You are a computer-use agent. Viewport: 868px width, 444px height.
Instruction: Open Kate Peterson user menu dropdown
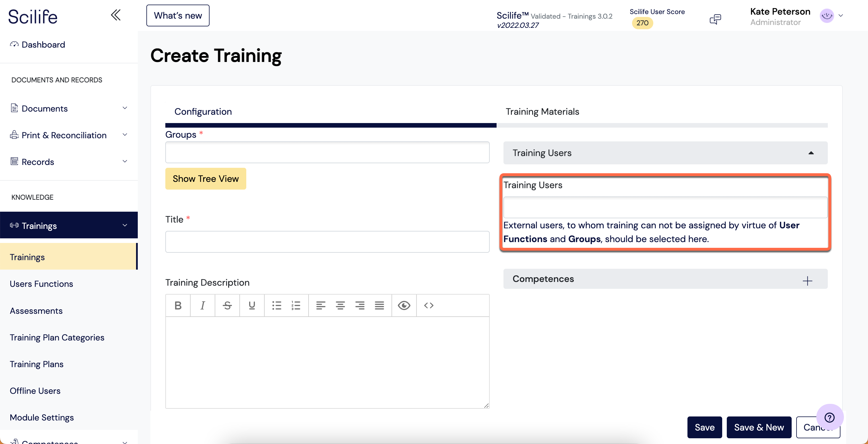[x=840, y=16]
